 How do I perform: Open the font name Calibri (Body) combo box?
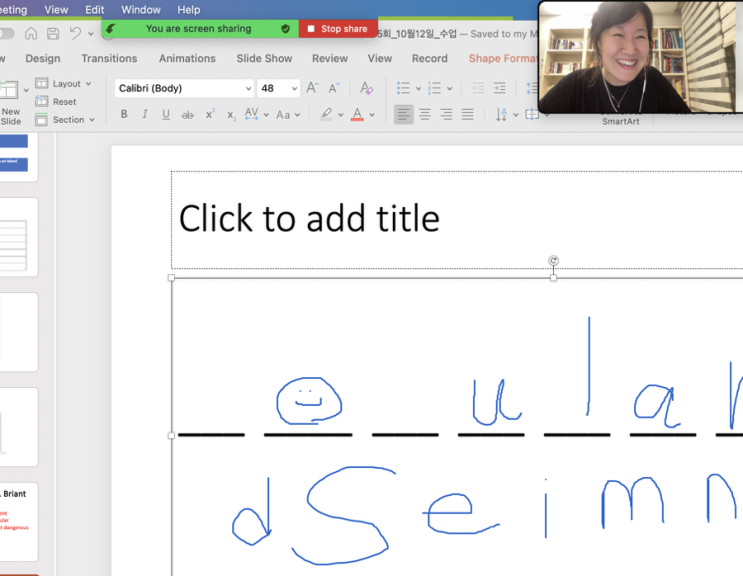[184, 88]
